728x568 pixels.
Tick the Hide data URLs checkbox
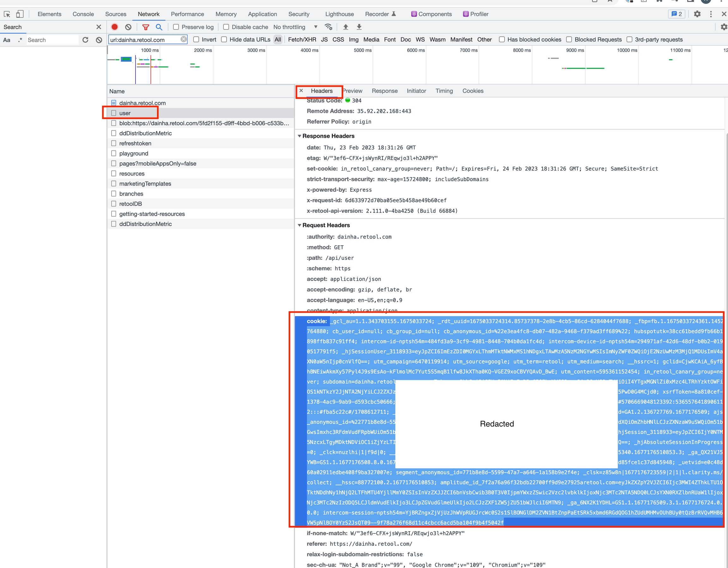tap(224, 40)
